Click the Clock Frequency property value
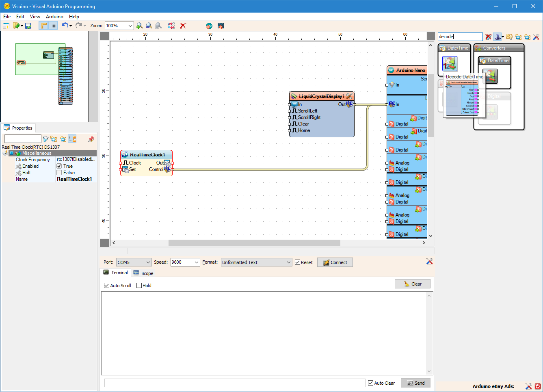The width and height of the screenshot is (543, 392). [76, 160]
